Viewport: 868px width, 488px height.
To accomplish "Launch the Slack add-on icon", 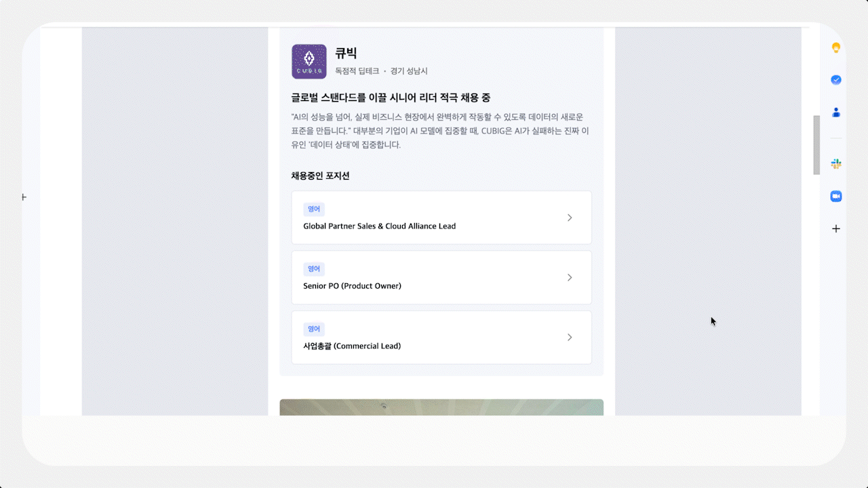I will [x=836, y=164].
